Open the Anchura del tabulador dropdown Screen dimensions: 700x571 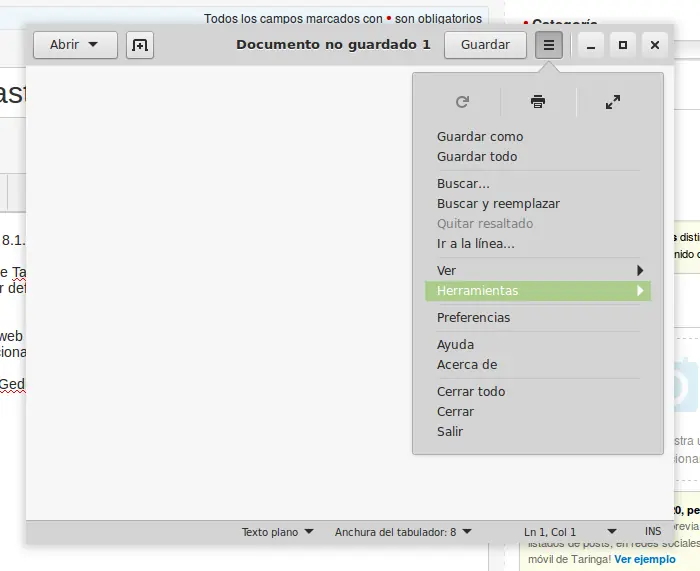tap(403, 532)
